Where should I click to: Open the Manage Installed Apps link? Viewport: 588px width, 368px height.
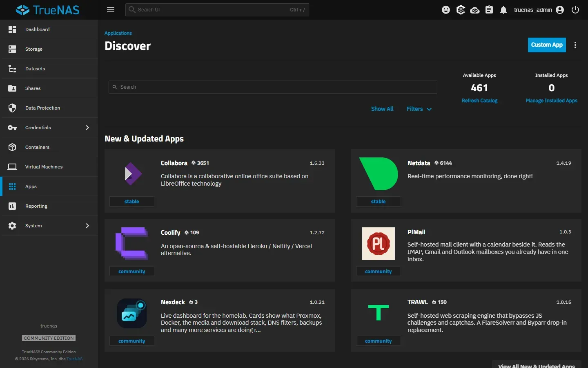tap(551, 101)
